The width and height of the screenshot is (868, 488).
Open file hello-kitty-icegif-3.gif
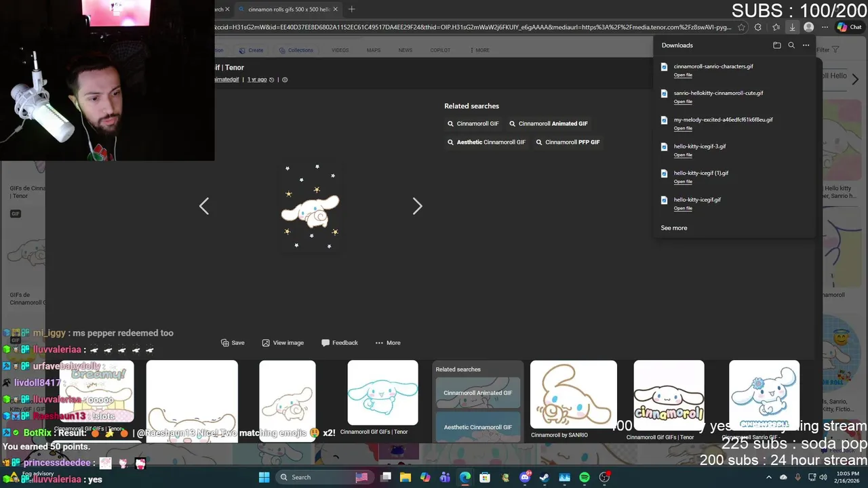point(683,155)
